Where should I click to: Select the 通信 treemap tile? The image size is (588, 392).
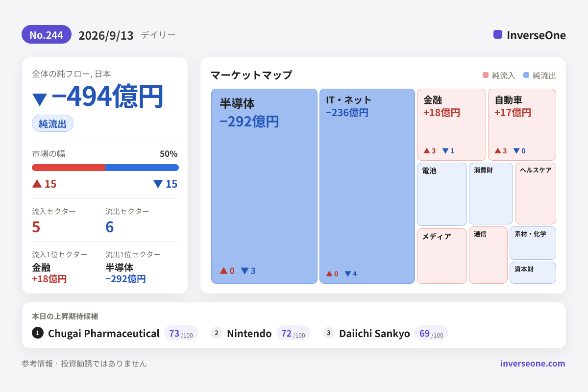point(488,255)
